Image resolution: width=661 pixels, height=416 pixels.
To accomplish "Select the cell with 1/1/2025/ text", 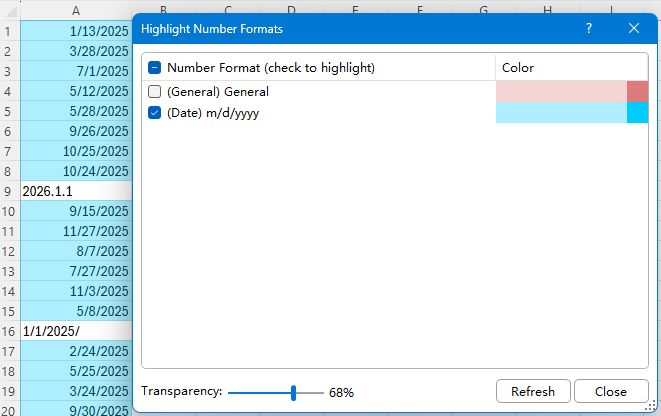I will (76, 330).
